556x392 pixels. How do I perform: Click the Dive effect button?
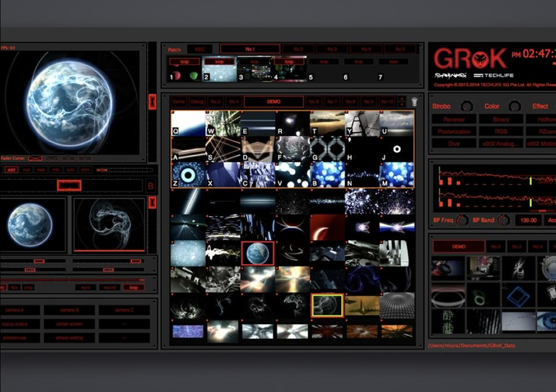(x=454, y=144)
